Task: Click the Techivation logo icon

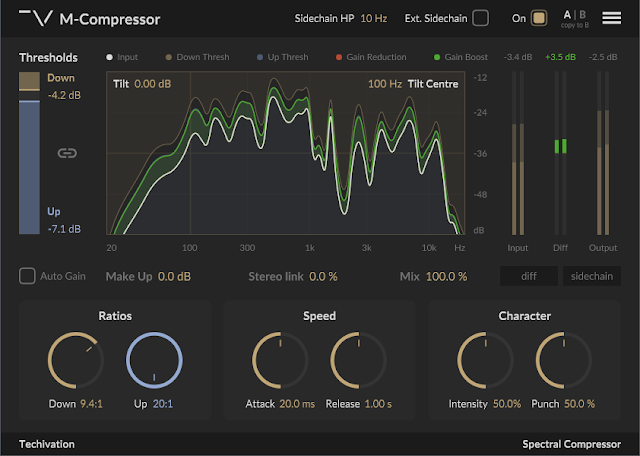Action: click(x=36, y=18)
